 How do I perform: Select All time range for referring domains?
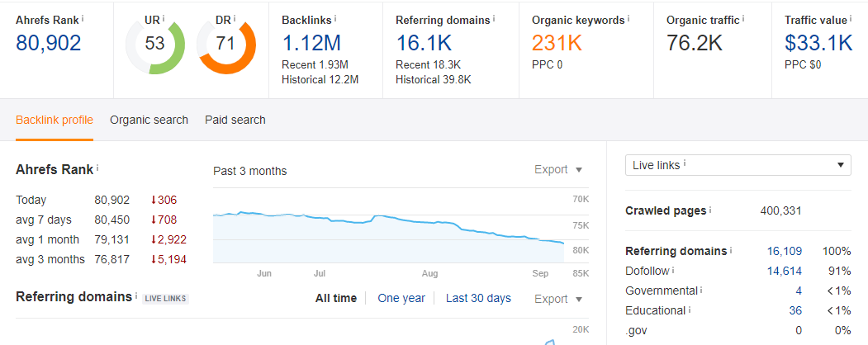(x=336, y=299)
